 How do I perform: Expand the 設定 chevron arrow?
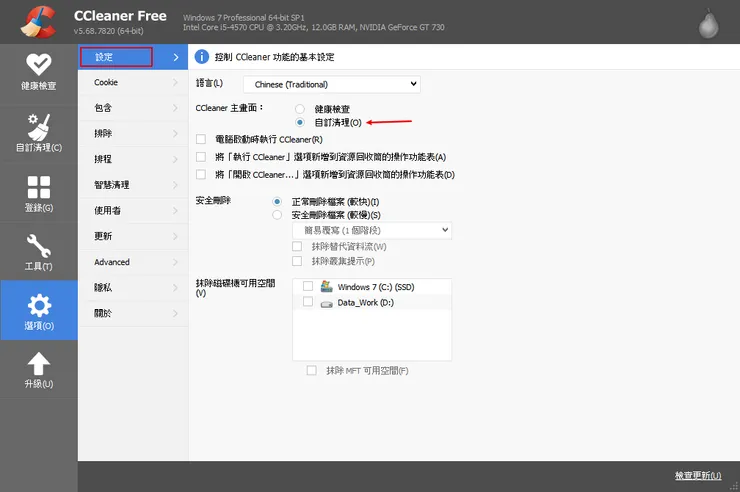[176, 57]
